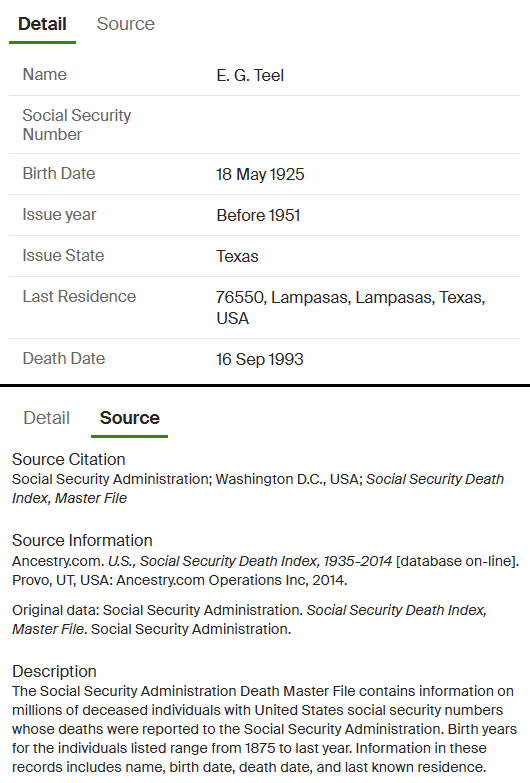Open the Source tab in upper panel
Image resolution: width=530 pixels, height=783 pixels.
(126, 24)
